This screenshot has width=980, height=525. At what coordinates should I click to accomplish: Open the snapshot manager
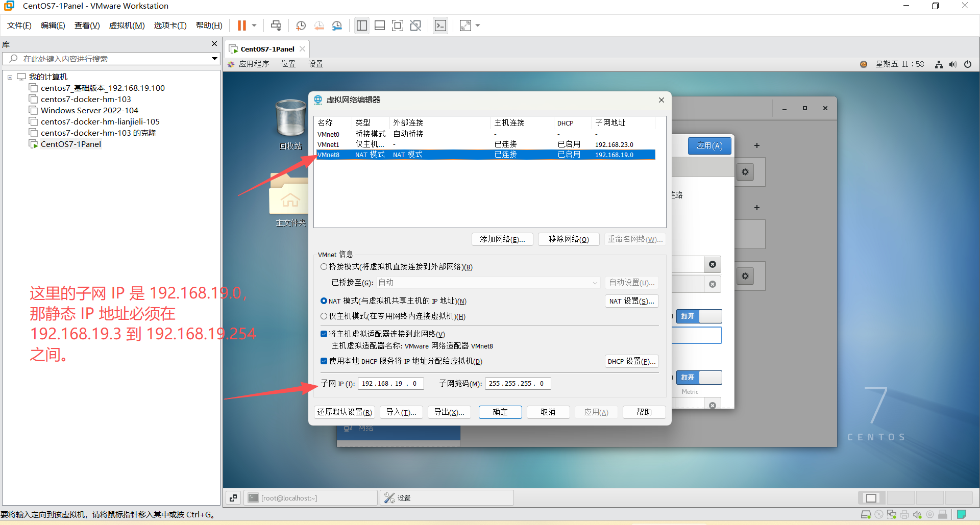tap(337, 26)
